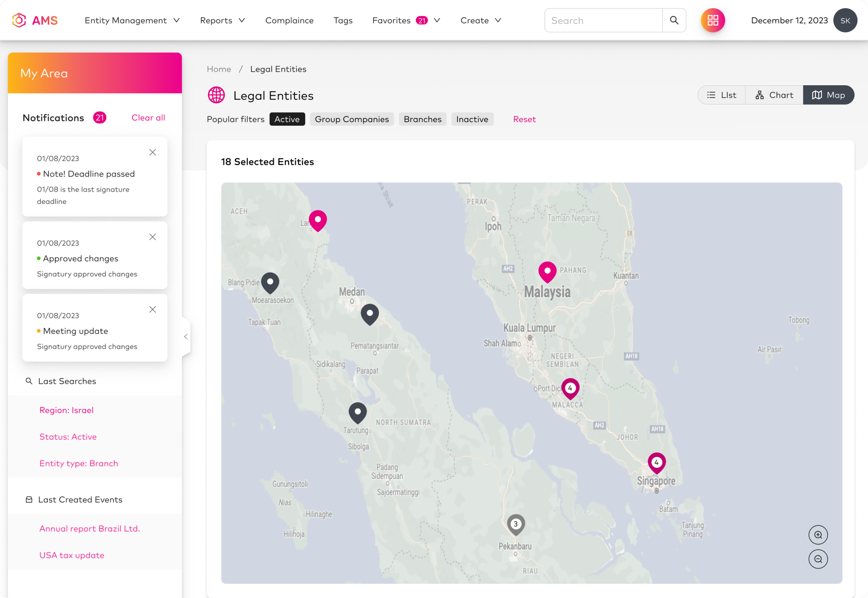This screenshot has width=868, height=598.
Task: Open Entity type: Branch search
Action: point(79,463)
